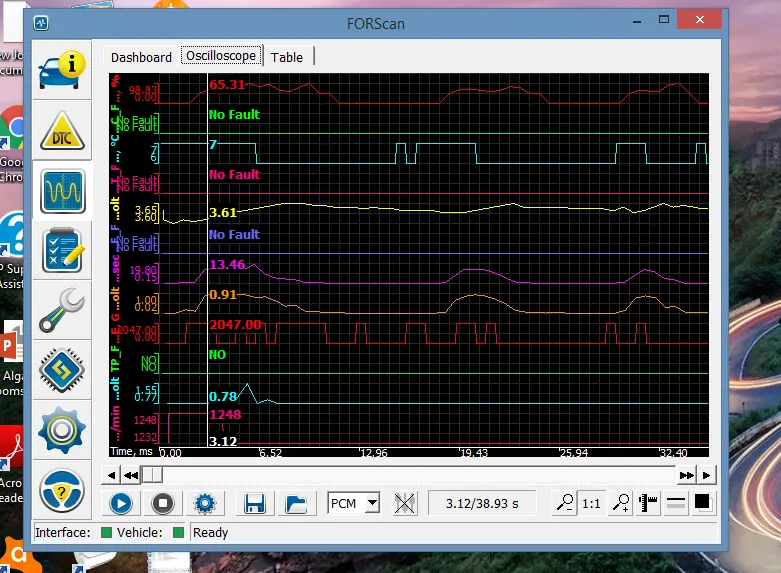This screenshot has width=781, height=573.
Task: Pick the black background color swatch
Action: click(702, 502)
